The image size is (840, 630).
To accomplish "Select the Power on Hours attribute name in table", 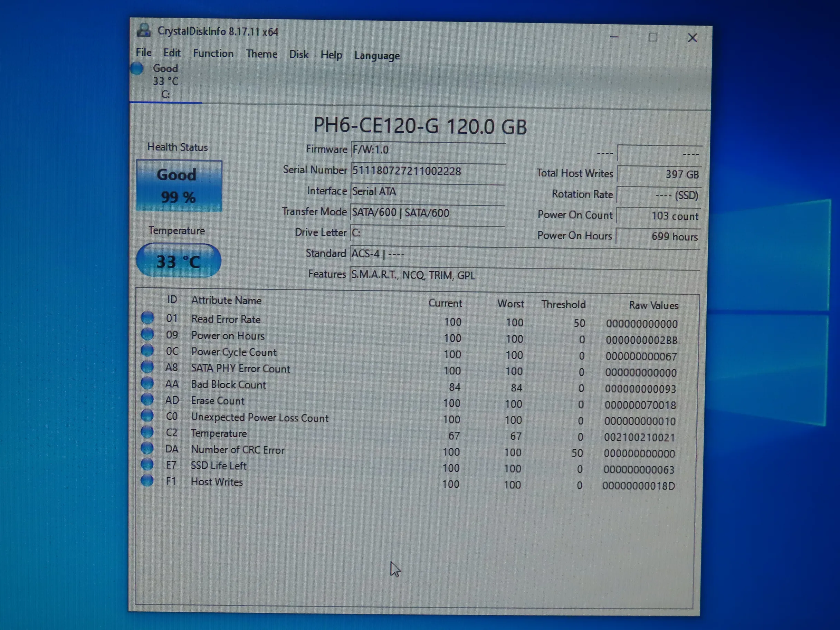I will pyautogui.click(x=228, y=336).
